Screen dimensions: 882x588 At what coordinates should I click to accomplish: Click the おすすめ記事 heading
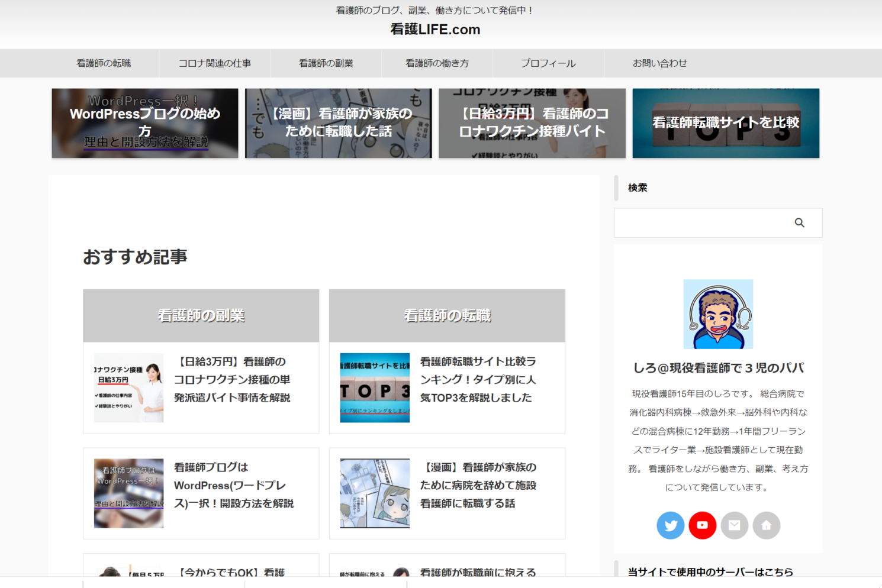click(x=135, y=257)
